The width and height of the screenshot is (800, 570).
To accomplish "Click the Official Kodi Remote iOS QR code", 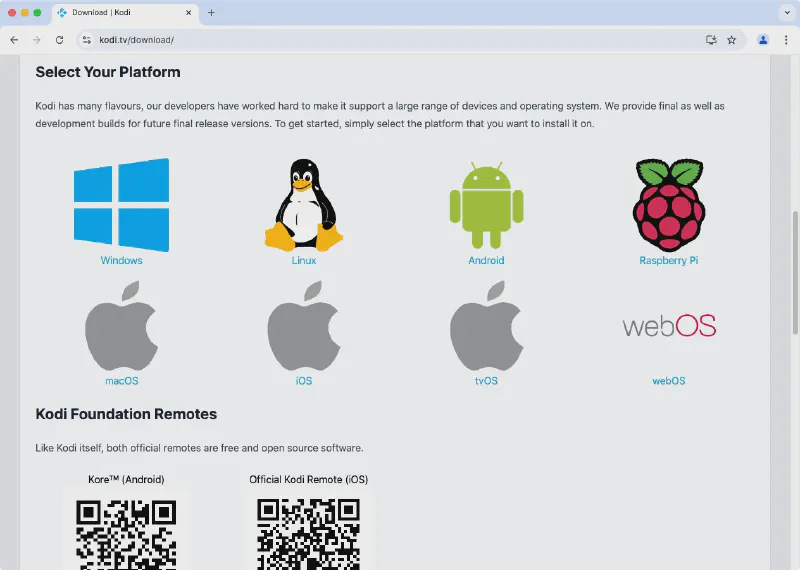I will [x=308, y=532].
